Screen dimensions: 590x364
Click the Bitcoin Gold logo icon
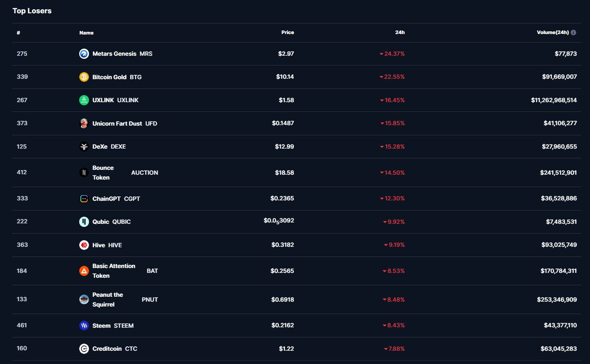(x=84, y=77)
